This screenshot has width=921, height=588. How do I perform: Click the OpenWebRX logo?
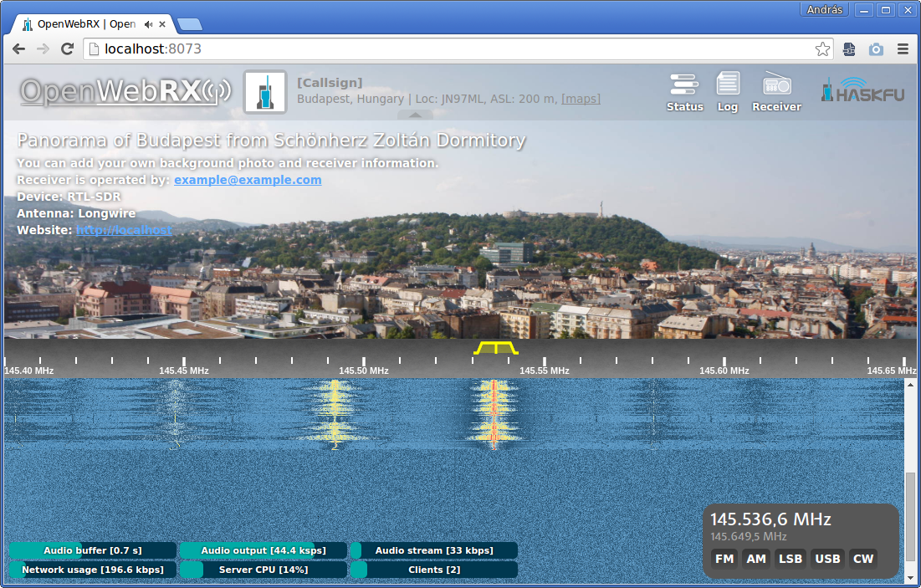pyautogui.click(x=125, y=91)
